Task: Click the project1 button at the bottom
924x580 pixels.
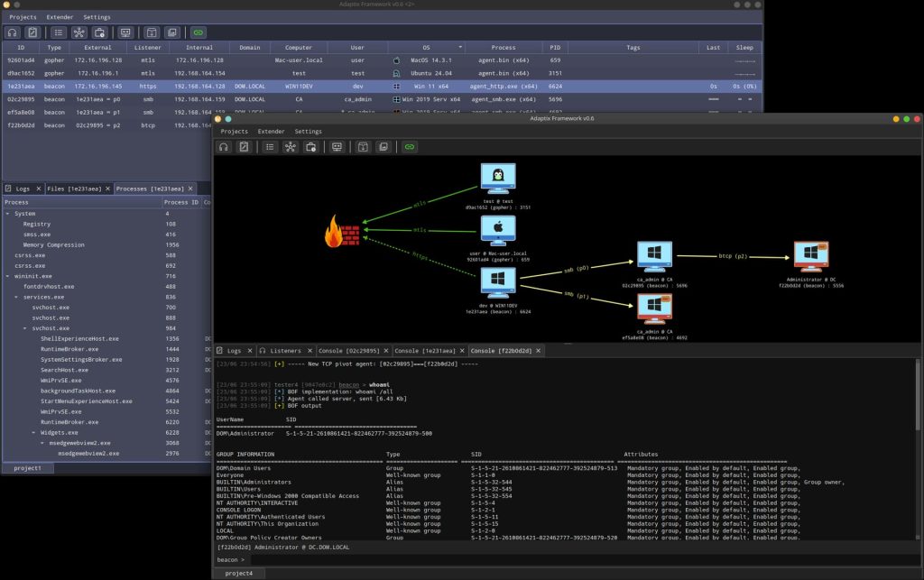Action: click(x=30, y=468)
